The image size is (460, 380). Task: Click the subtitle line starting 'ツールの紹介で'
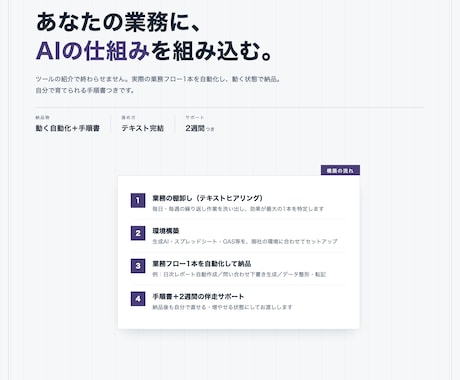(x=158, y=79)
